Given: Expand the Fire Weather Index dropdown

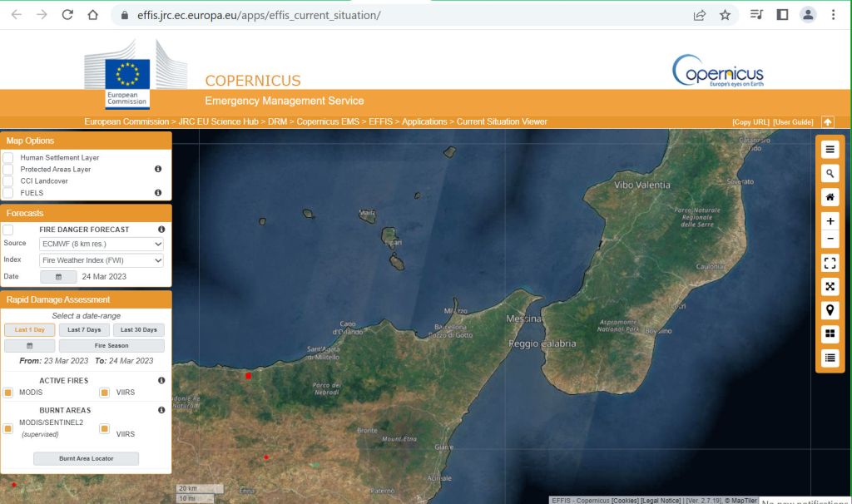Looking at the screenshot, I should (x=102, y=260).
